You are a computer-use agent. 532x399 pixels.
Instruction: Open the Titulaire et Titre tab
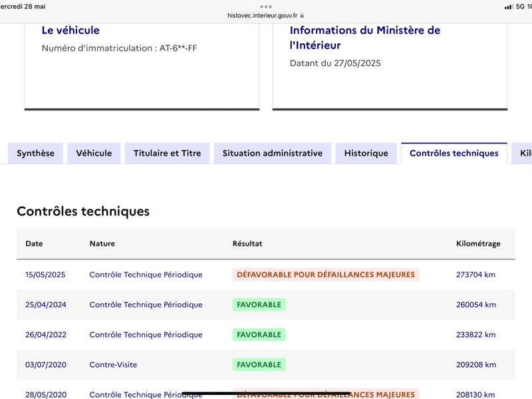tap(168, 154)
